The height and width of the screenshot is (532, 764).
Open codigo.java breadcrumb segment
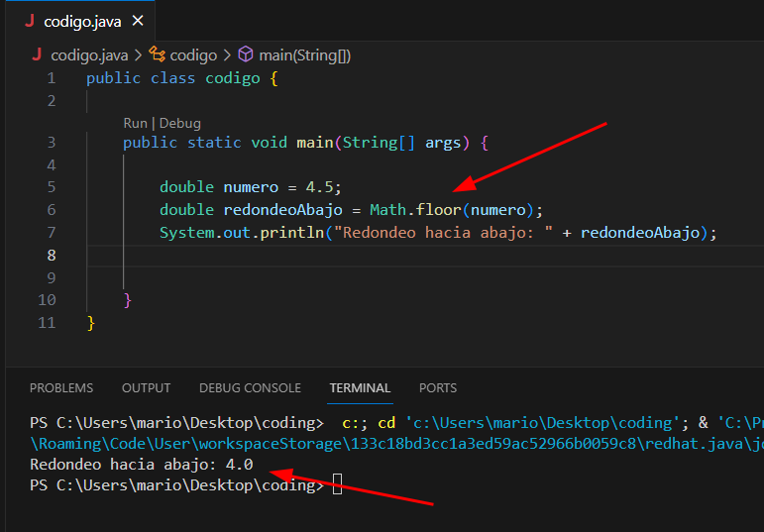(x=89, y=55)
